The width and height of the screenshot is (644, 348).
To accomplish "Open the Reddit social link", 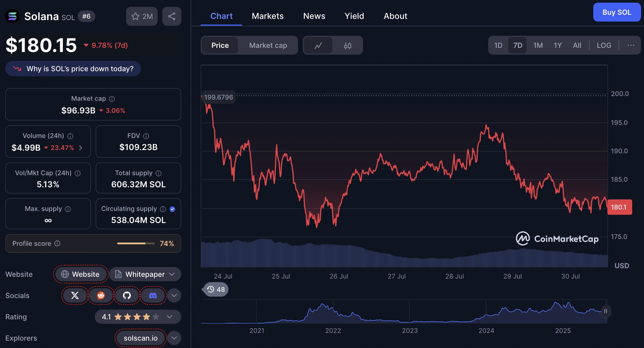I will coord(101,295).
